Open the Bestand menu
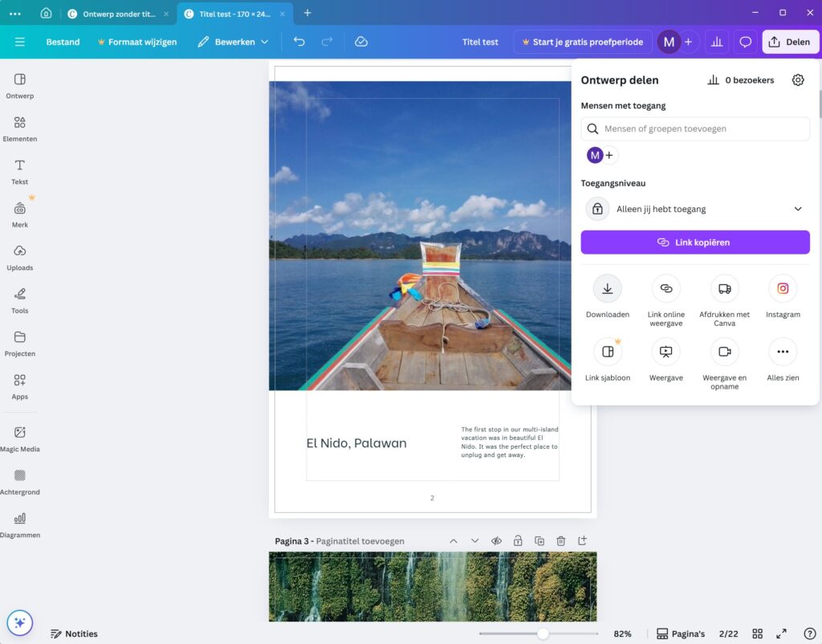 tap(63, 42)
